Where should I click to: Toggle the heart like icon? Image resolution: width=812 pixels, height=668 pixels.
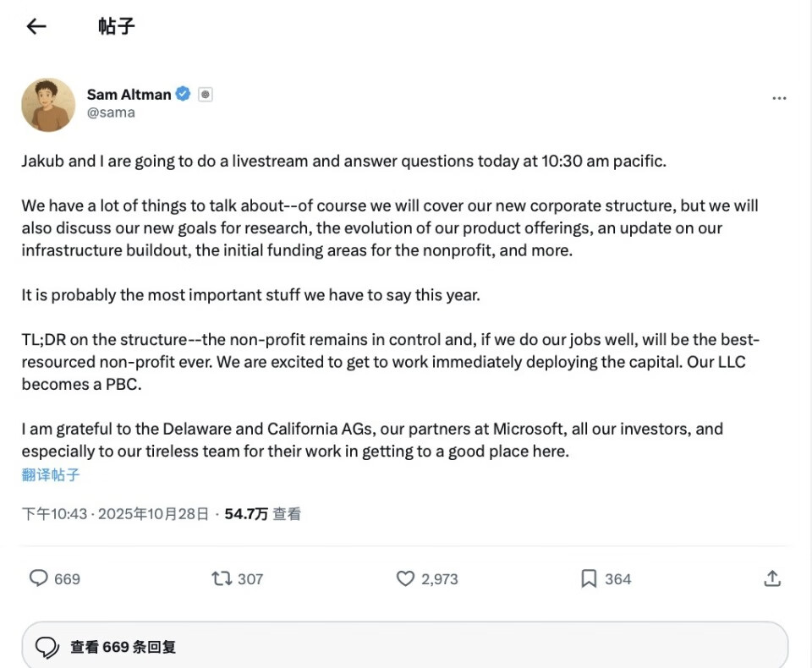click(406, 578)
